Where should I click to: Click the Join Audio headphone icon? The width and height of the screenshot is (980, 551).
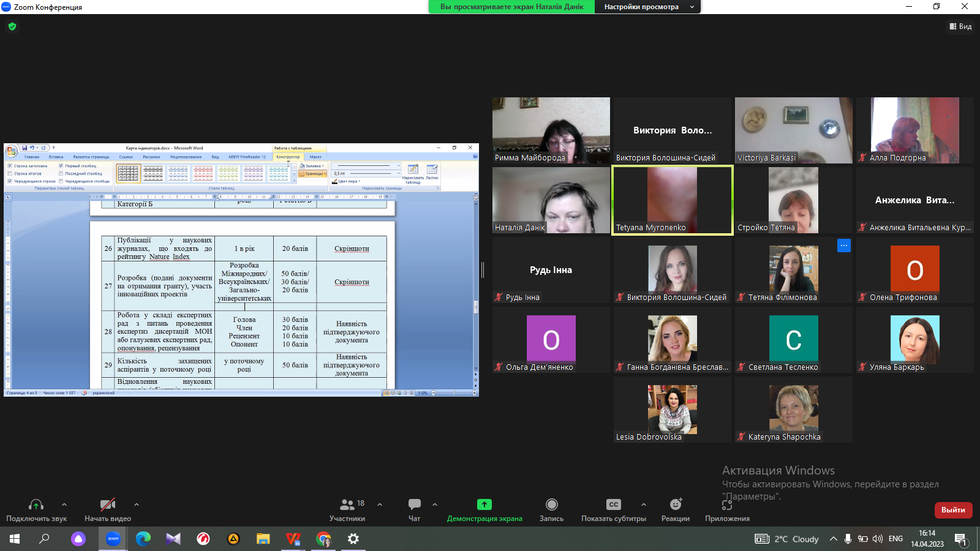(36, 505)
